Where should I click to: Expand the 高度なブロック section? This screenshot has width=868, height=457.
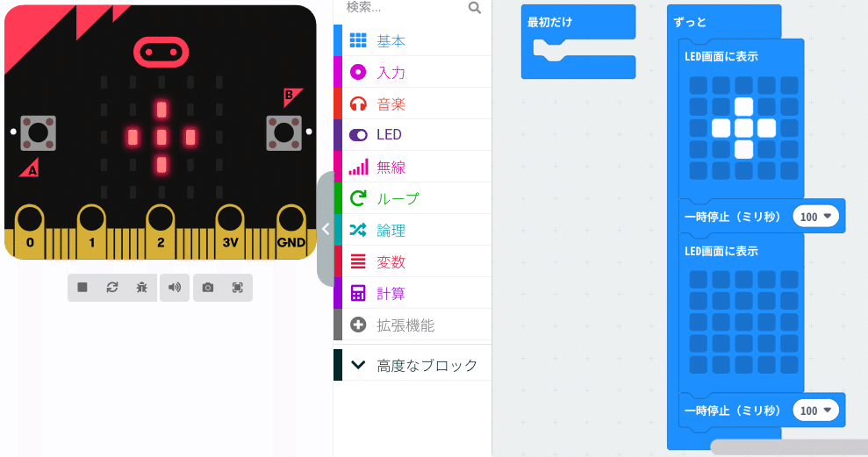click(412, 365)
